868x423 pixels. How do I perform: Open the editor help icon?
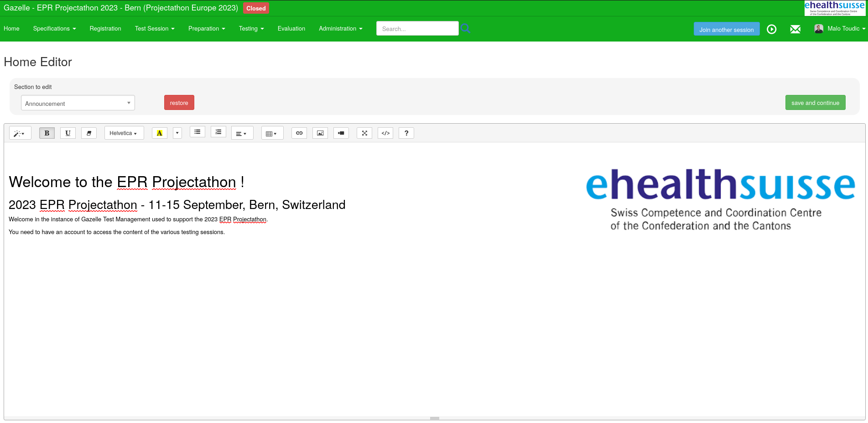click(406, 133)
